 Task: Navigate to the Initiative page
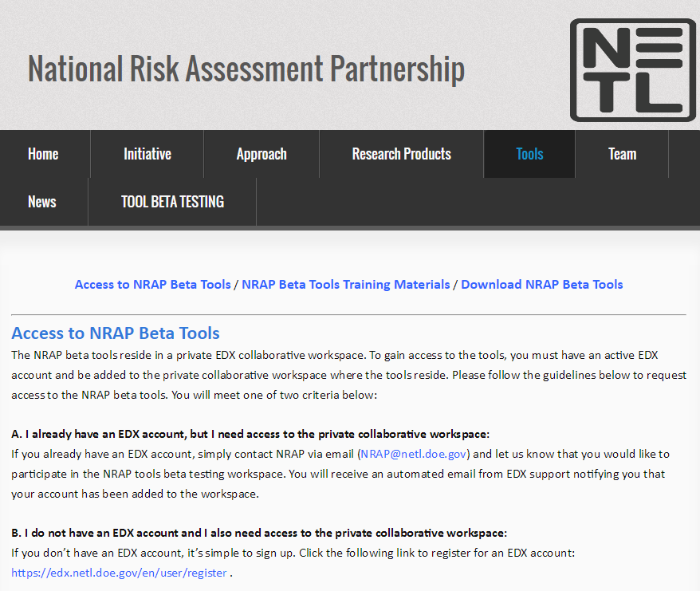(x=147, y=154)
